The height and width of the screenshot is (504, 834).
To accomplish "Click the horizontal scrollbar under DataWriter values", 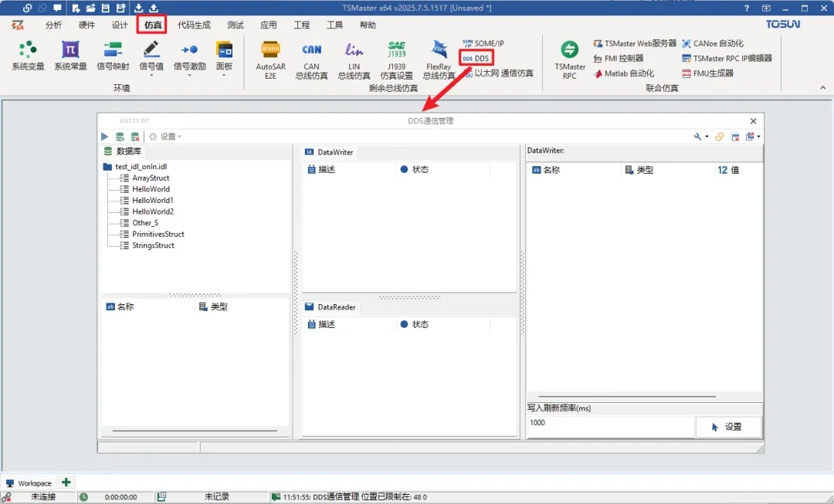I will click(x=626, y=397).
